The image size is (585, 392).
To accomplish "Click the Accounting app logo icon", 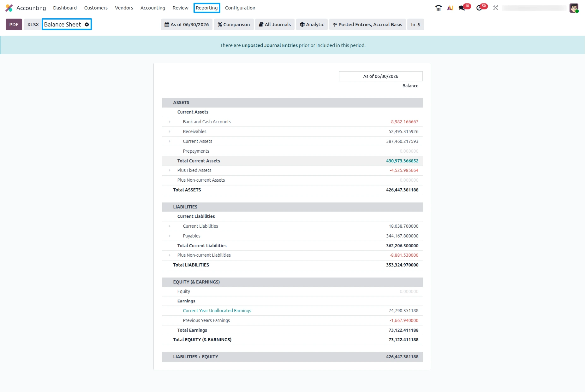I will 9,8.
